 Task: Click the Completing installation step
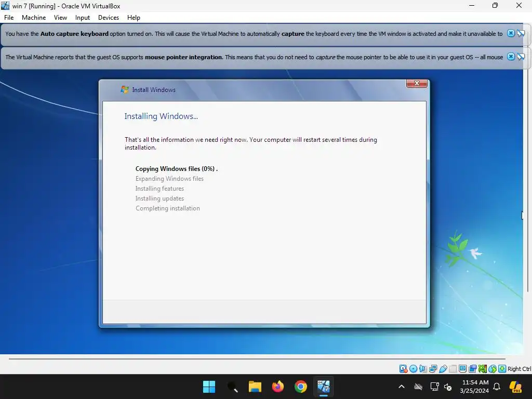coord(168,208)
